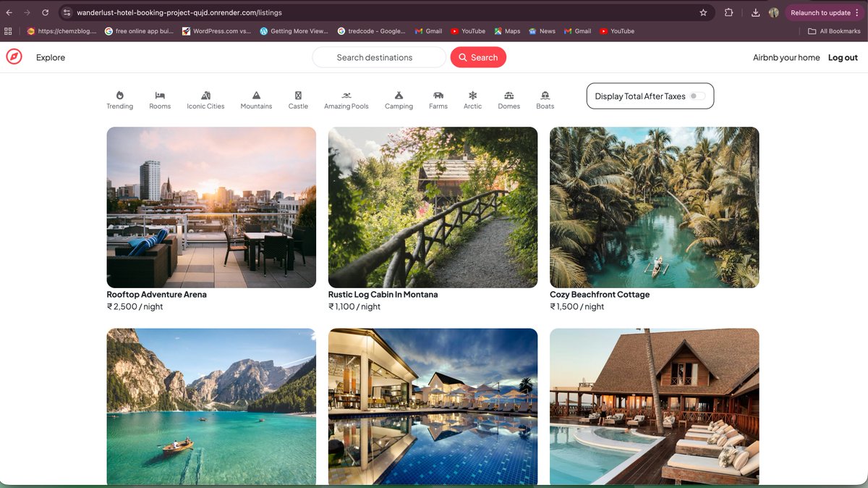
Task: Select the Camping tent icon
Action: [x=399, y=95]
